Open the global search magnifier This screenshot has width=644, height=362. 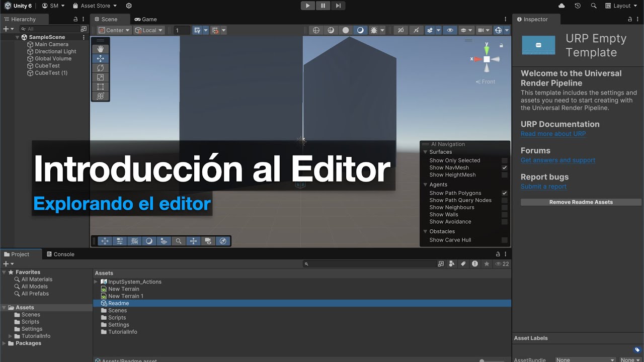[594, 6]
